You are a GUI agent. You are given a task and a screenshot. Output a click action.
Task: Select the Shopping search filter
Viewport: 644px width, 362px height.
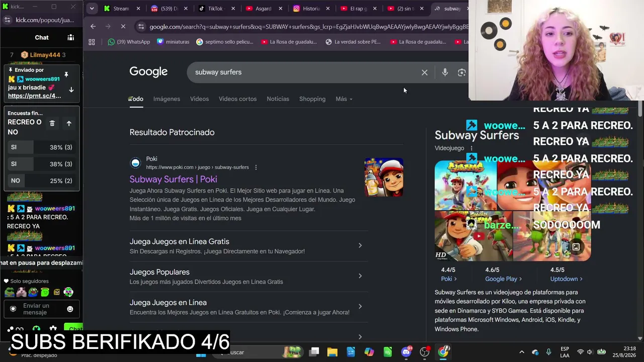(312, 99)
